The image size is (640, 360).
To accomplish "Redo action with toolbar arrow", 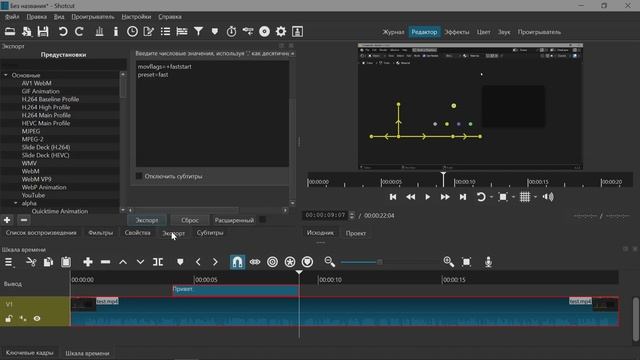I will click(x=79, y=31).
